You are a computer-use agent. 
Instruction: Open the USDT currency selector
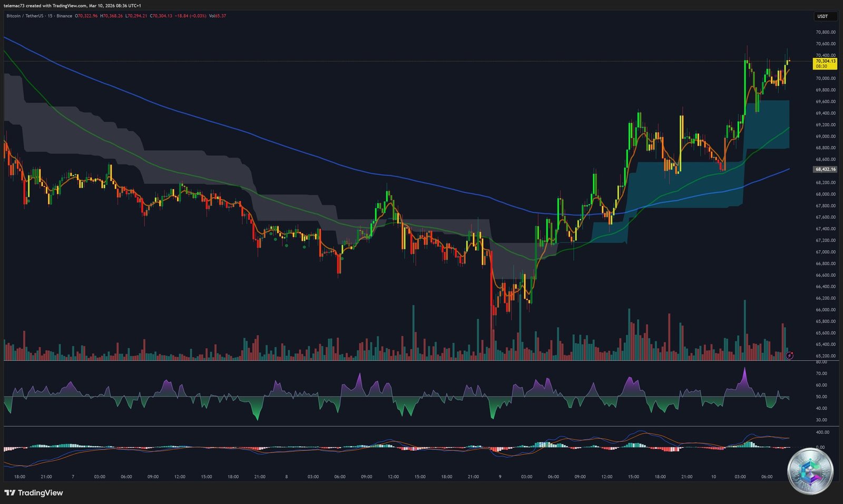[824, 16]
